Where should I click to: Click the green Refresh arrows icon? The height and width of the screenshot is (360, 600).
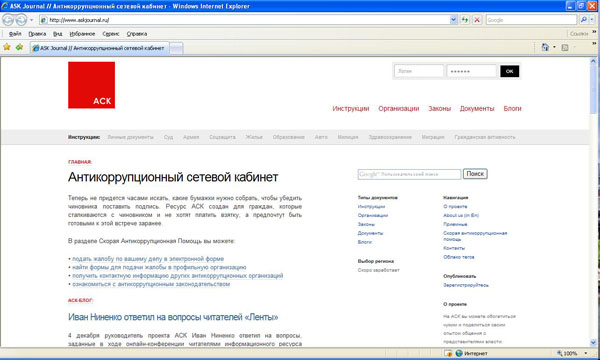(465, 20)
